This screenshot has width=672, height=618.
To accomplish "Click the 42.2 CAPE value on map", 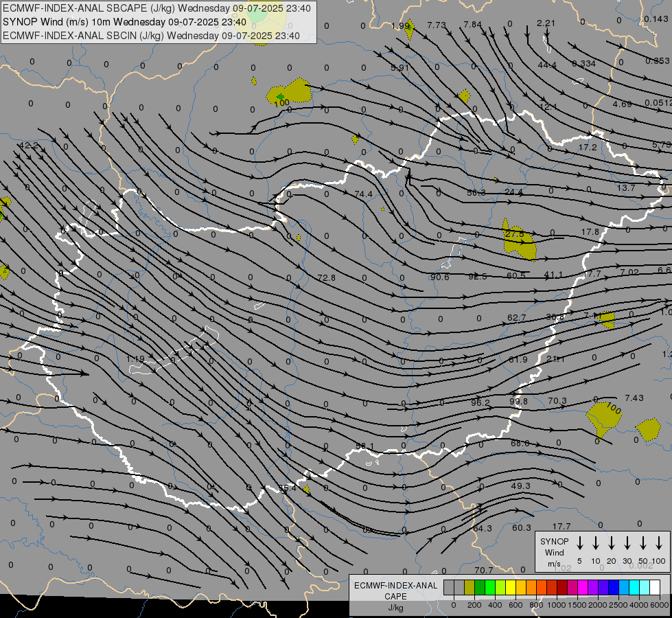I will coord(29,146).
